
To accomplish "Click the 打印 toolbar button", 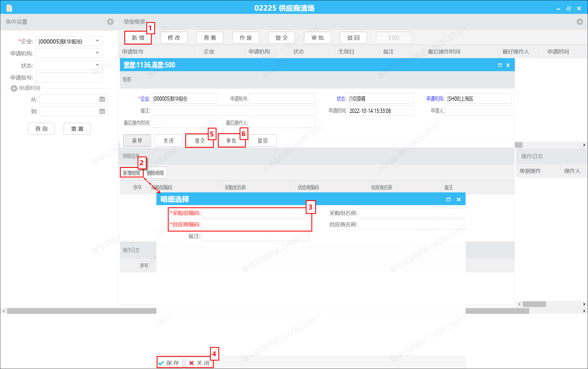I will pyautogui.click(x=394, y=37).
